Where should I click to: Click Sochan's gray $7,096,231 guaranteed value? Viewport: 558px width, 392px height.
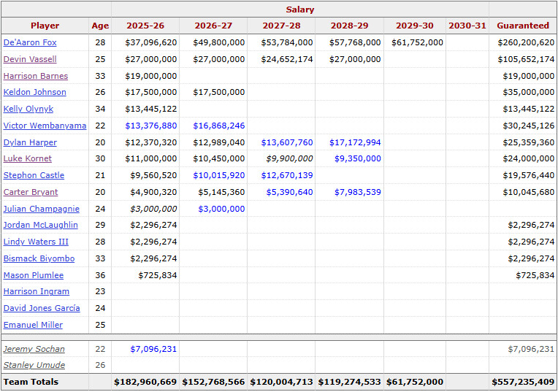click(531, 349)
